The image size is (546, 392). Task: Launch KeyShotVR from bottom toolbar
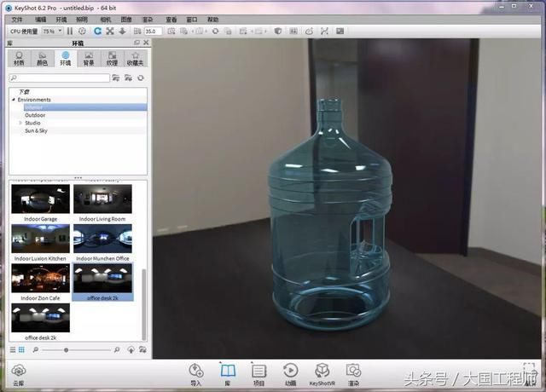coord(322,372)
